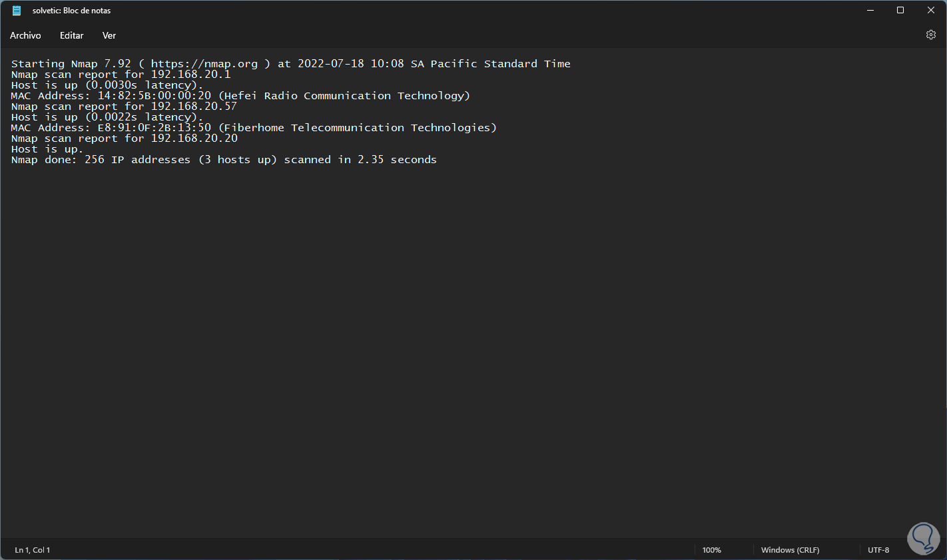Click on IP address 192.168.20.57
947x560 pixels.
click(x=194, y=107)
